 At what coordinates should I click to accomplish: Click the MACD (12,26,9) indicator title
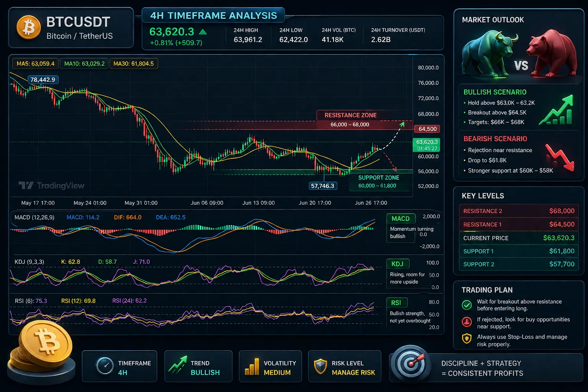(34, 217)
